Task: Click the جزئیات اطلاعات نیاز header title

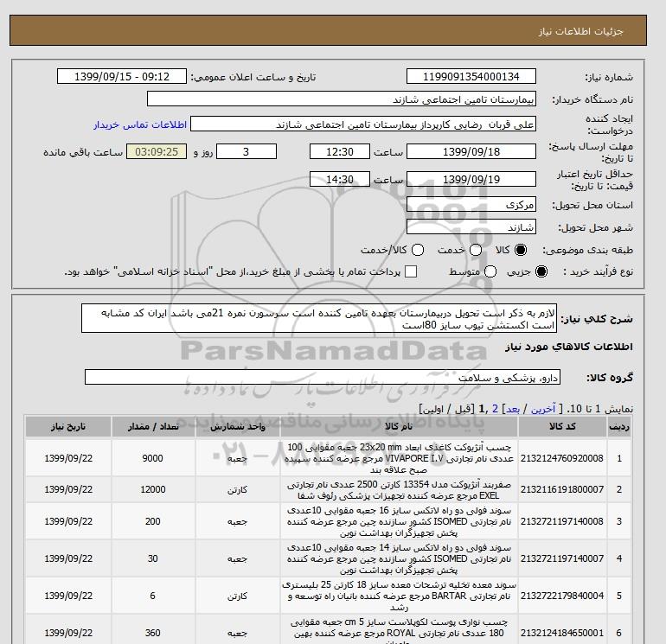Action: (581, 31)
